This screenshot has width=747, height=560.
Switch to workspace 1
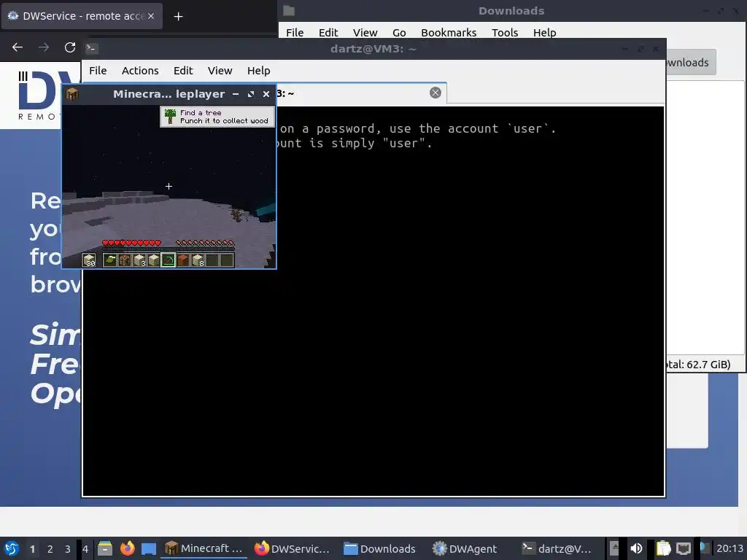[x=32, y=549]
